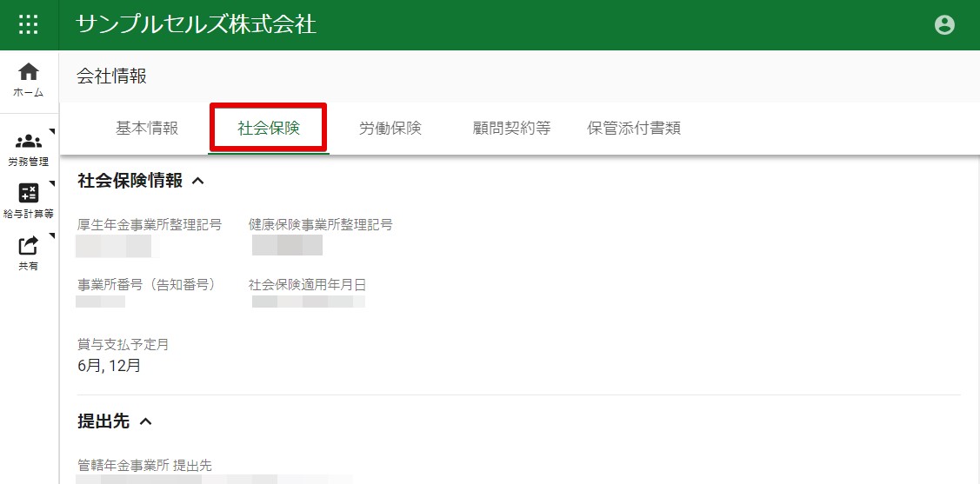Open the 保管添付書類 tab
This screenshot has width=980, height=484.
point(634,129)
